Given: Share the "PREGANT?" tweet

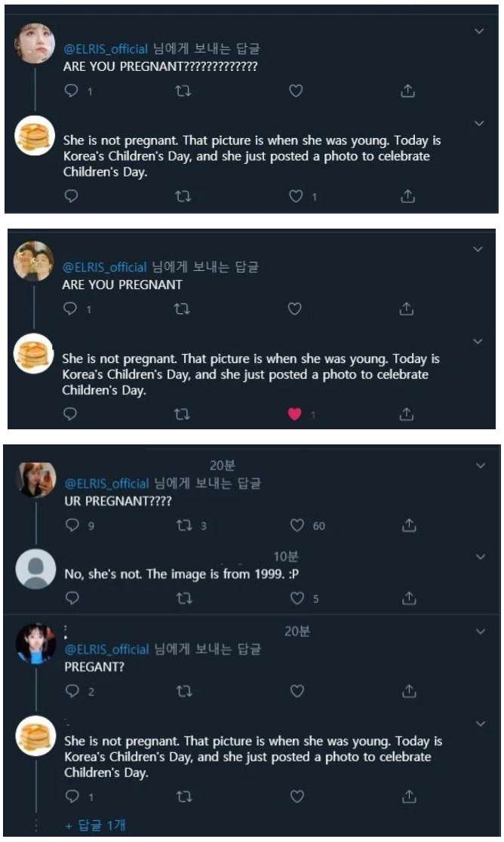Looking at the screenshot, I should pos(408,691).
